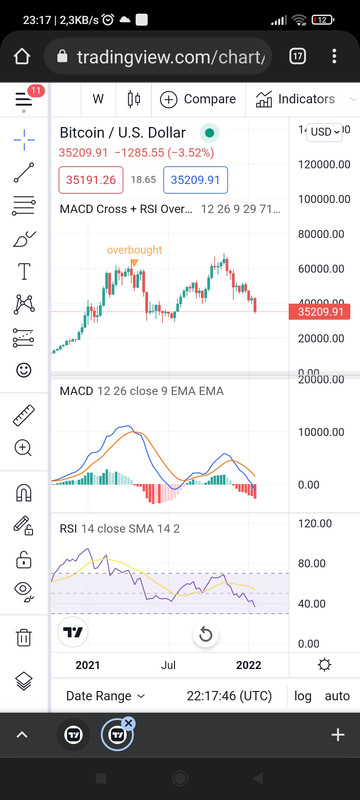The width and height of the screenshot is (360, 800).
Task: Select the trend line drawing tool
Action: pos(24,173)
